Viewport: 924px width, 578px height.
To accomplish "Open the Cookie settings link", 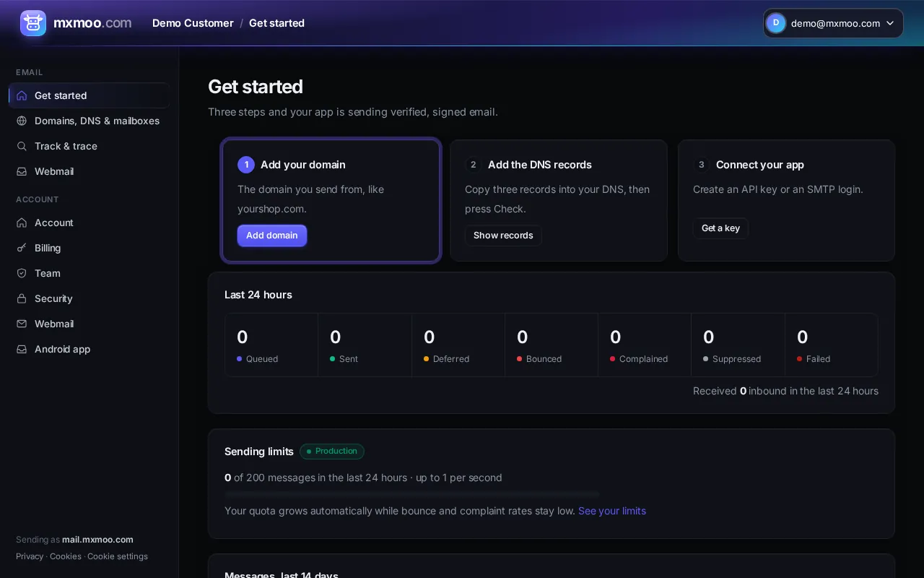I will (118, 556).
